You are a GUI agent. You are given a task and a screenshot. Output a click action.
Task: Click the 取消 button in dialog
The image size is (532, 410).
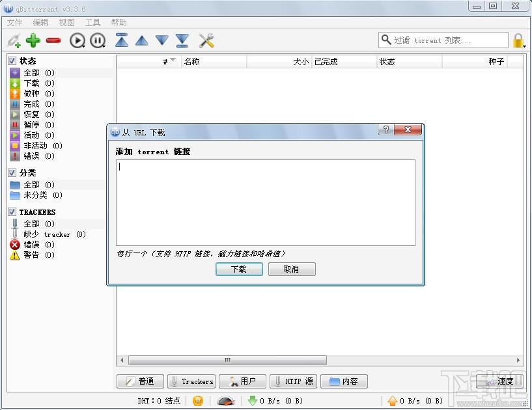(292, 269)
